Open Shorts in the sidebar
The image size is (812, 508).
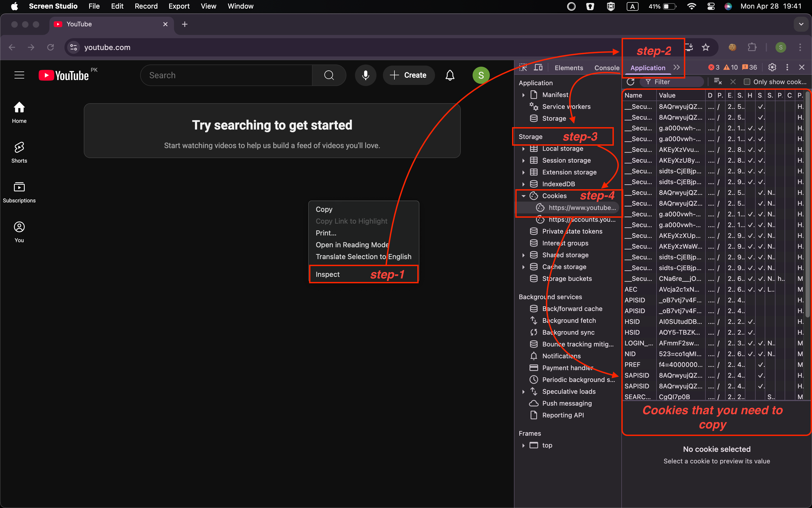(x=19, y=153)
